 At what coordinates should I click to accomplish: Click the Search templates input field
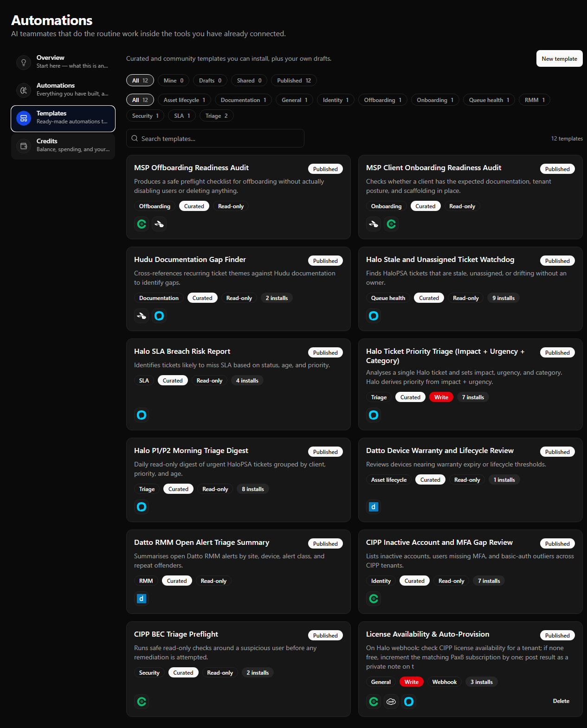[x=215, y=138]
